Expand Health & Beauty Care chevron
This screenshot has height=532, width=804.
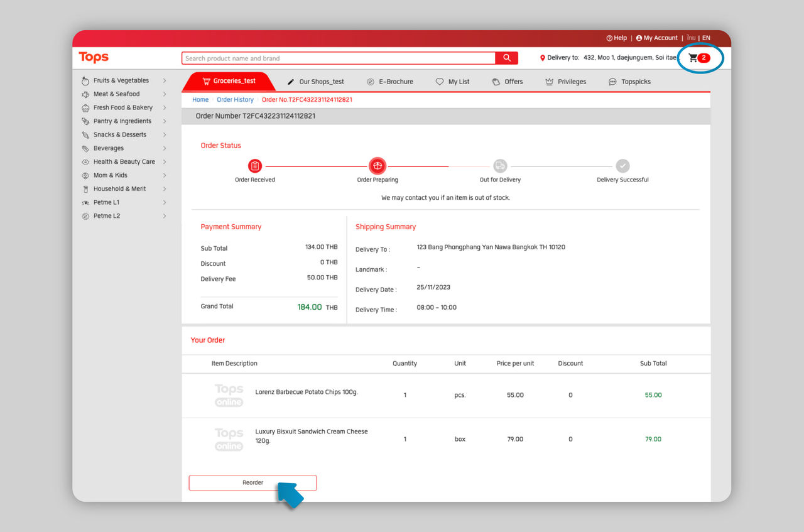pyautogui.click(x=165, y=161)
